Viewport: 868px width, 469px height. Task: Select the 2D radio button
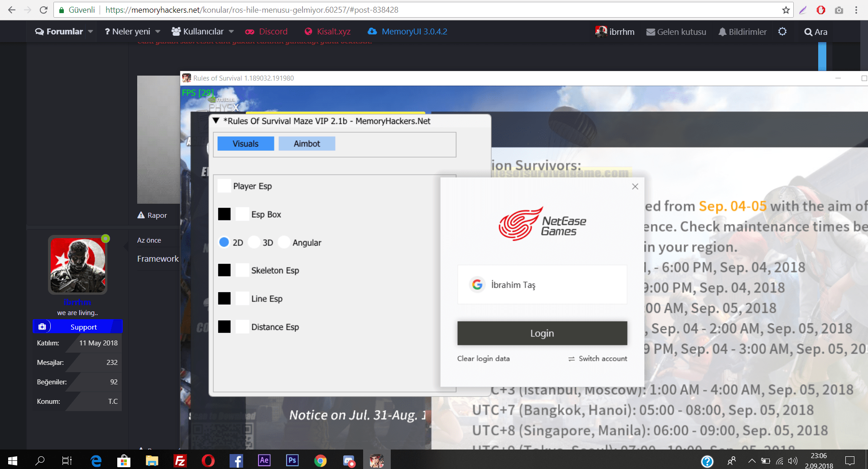coord(224,242)
